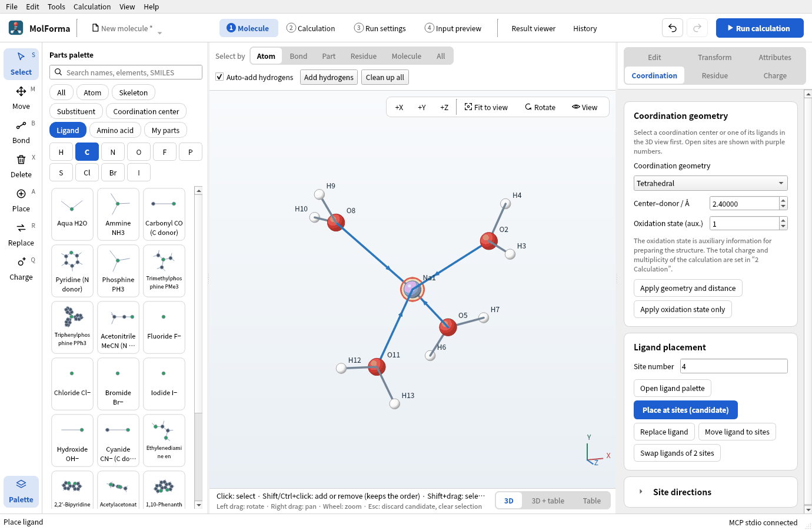
Task: Click the Run calculation button
Action: coord(760,28)
